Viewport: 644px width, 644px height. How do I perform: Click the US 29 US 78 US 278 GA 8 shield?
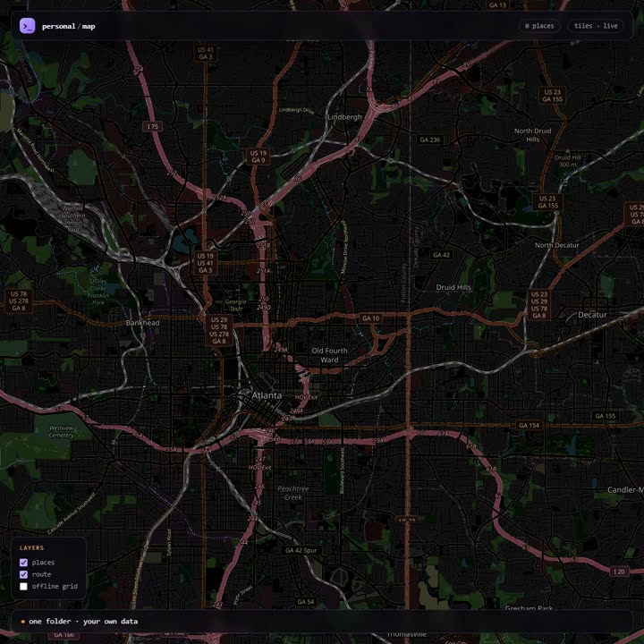click(x=219, y=330)
